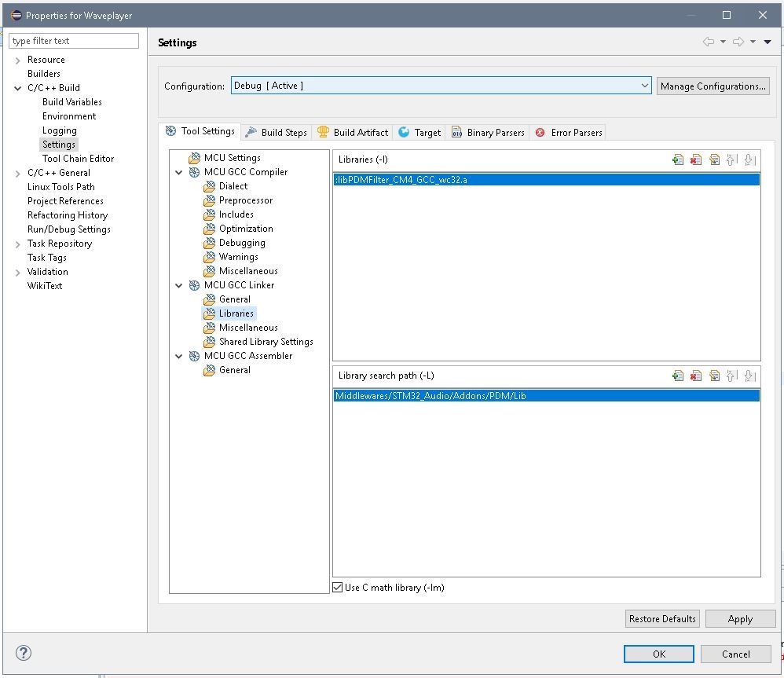The image size is (784, 678).
Task: Open Linux Tools Path page
Action: click(x=61, y=187)
